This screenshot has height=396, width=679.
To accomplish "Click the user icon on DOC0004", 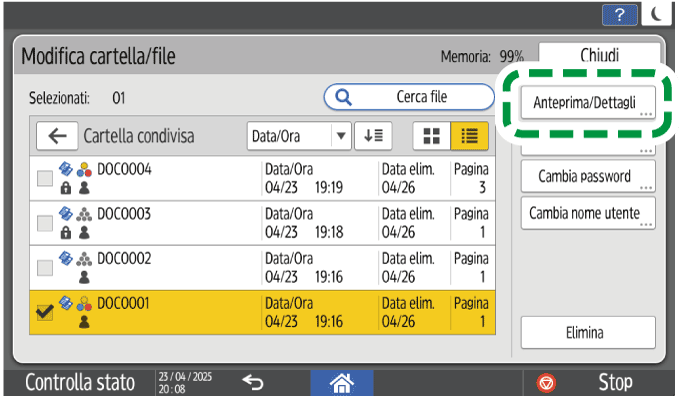I will pyautogui.click(x=84, y=188).
